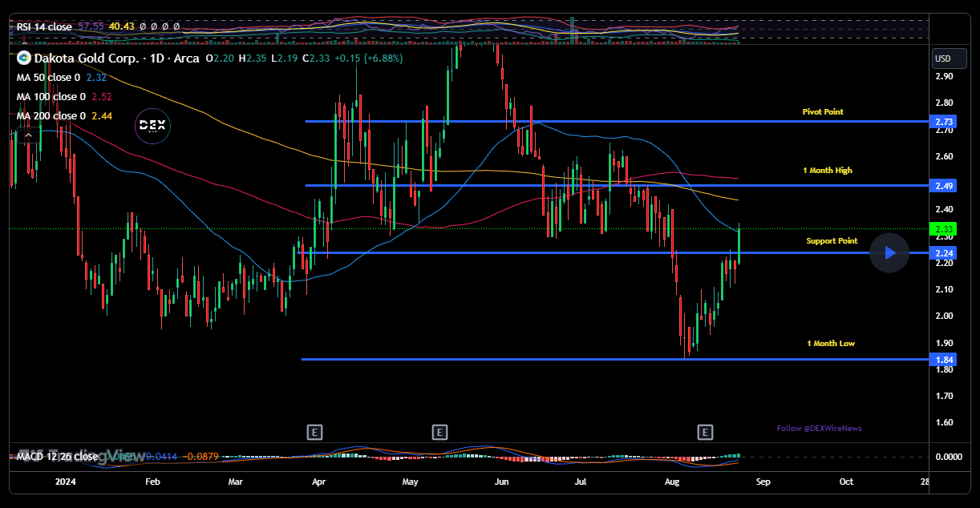Select the MA 50 close indicator legend
The image size is (980, 508).
pos(48,78)
